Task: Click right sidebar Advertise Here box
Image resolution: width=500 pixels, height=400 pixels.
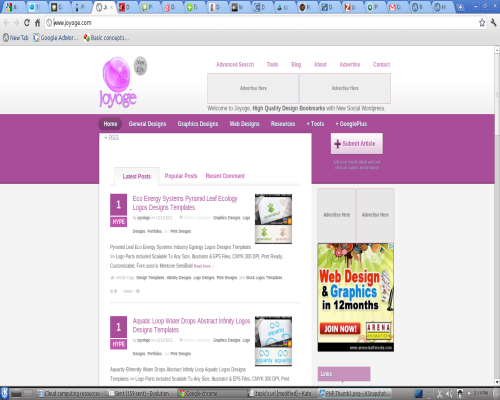Action: (375, 215)
